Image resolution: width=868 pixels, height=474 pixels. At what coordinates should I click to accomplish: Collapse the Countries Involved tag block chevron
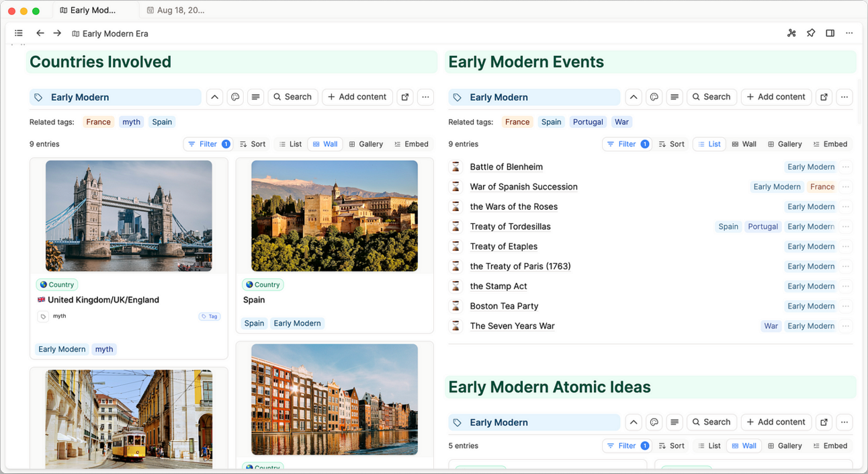pos(214,97)
